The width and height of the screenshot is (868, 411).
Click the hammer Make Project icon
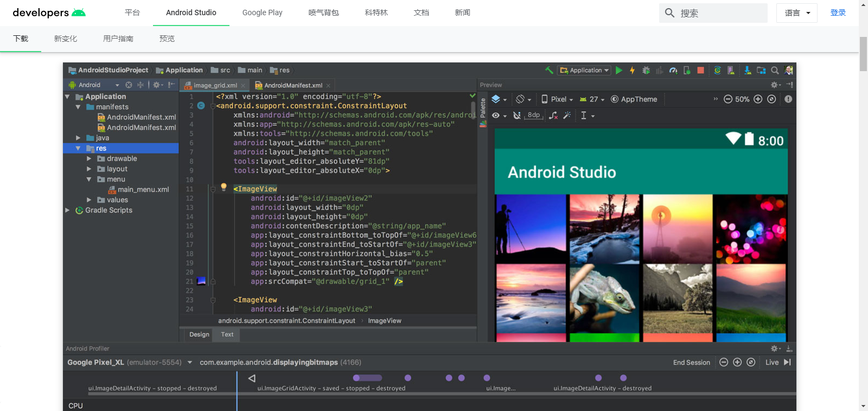pyautogui.click(x=549, y=70)
